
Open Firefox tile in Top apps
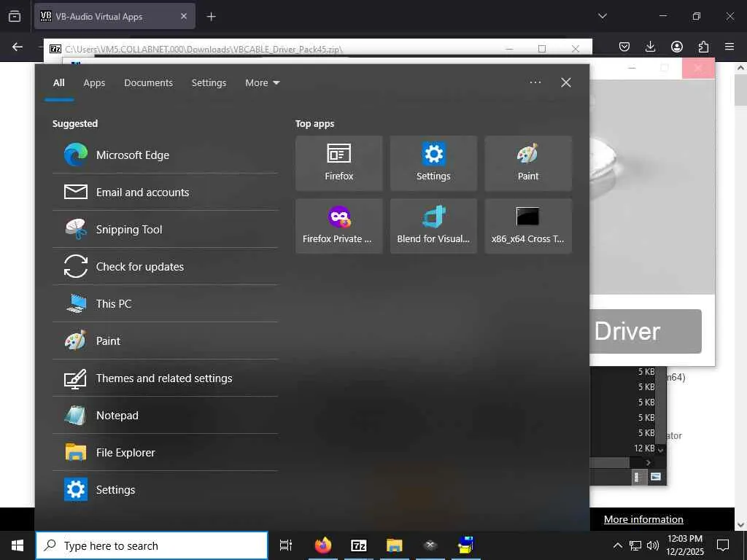click(x=338, y=163)
